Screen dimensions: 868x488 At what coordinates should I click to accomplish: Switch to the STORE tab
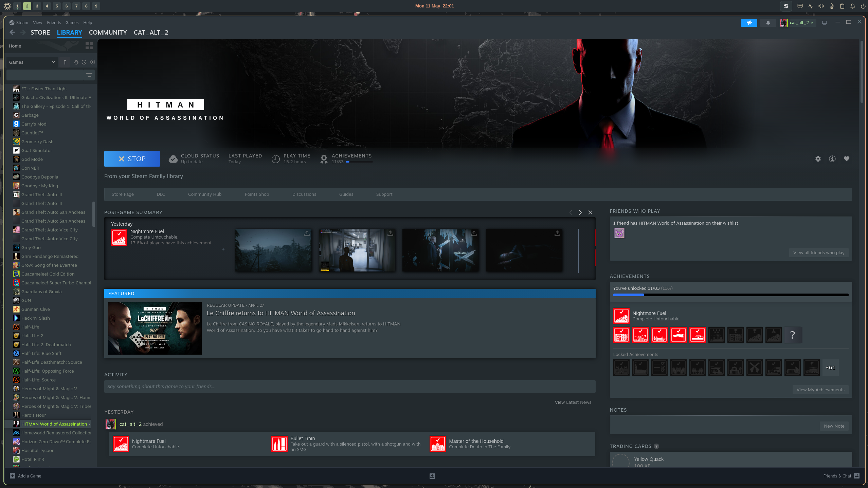[x=40, y=33]
